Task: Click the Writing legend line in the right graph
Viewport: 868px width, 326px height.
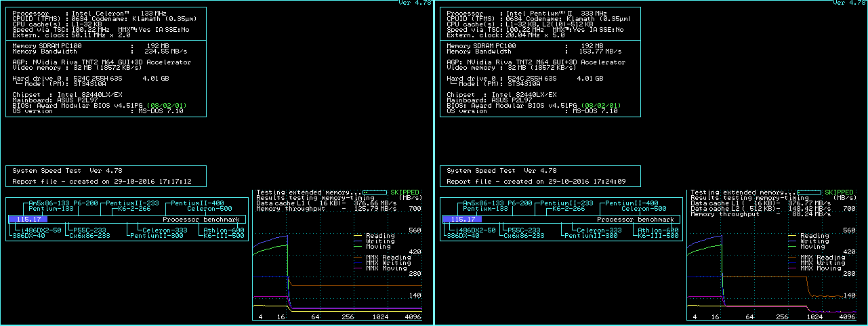Action: click(792, 241)
